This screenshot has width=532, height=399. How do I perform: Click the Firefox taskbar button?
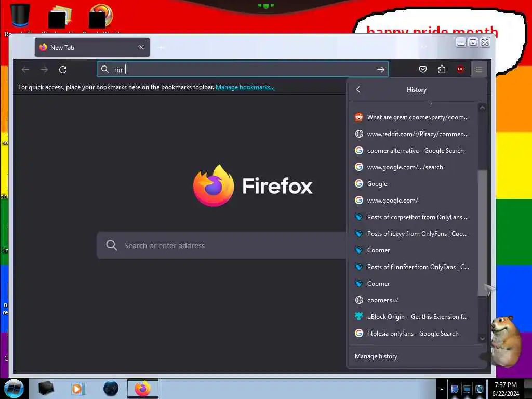(x=143, y=389)
